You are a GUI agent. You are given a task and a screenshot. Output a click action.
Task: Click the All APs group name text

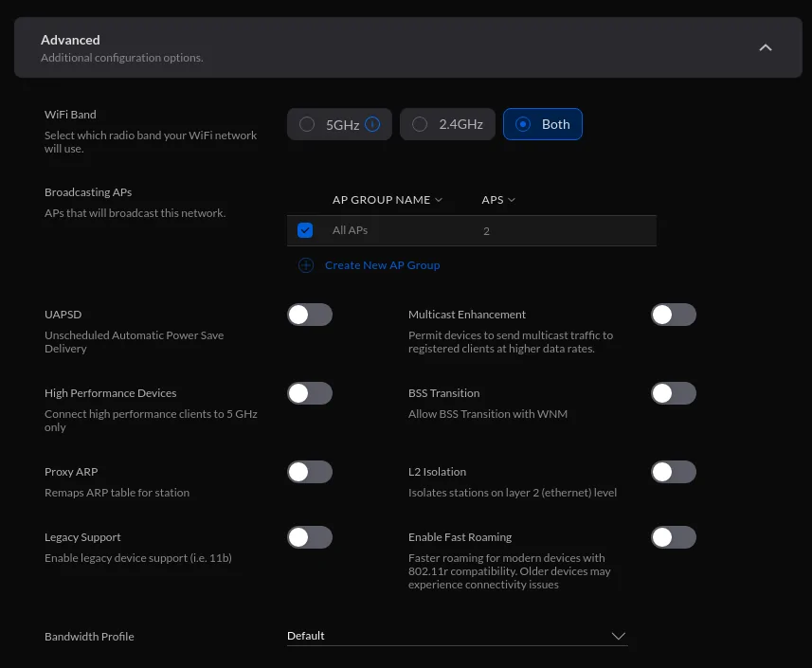350,230
